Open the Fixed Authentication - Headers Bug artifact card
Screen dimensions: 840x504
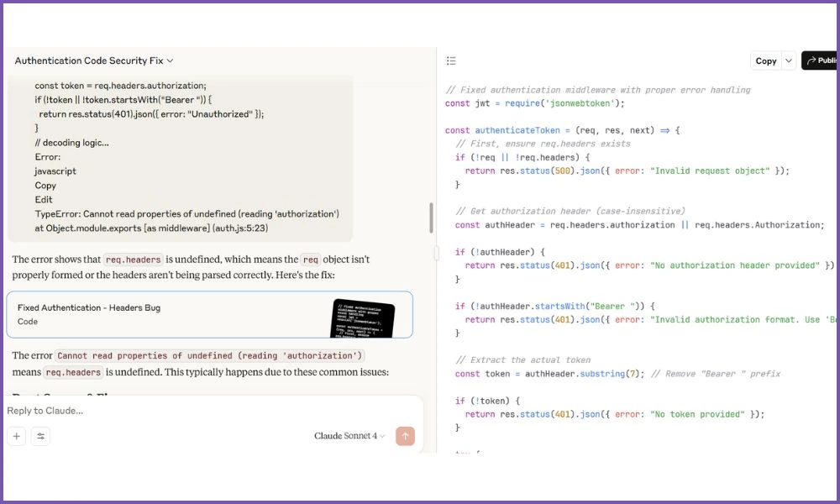click(168, 314)
